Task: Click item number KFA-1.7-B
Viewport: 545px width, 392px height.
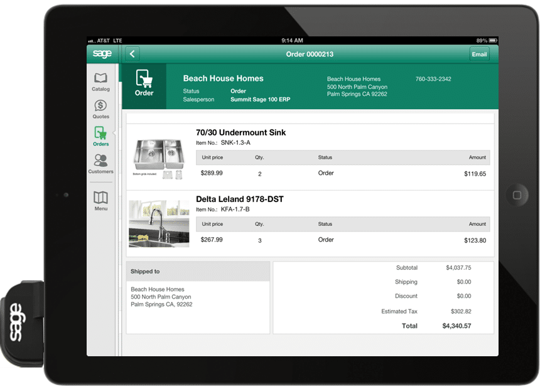Action: pos(235,209)
